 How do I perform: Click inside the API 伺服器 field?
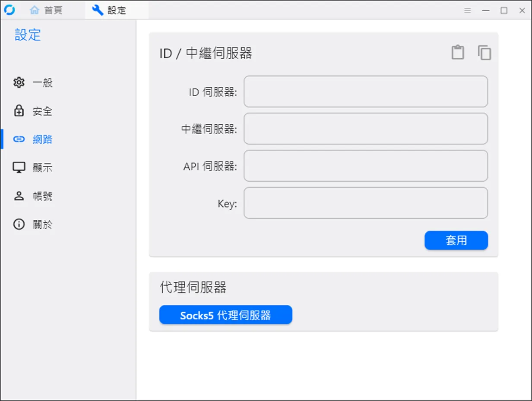point(366,166)
